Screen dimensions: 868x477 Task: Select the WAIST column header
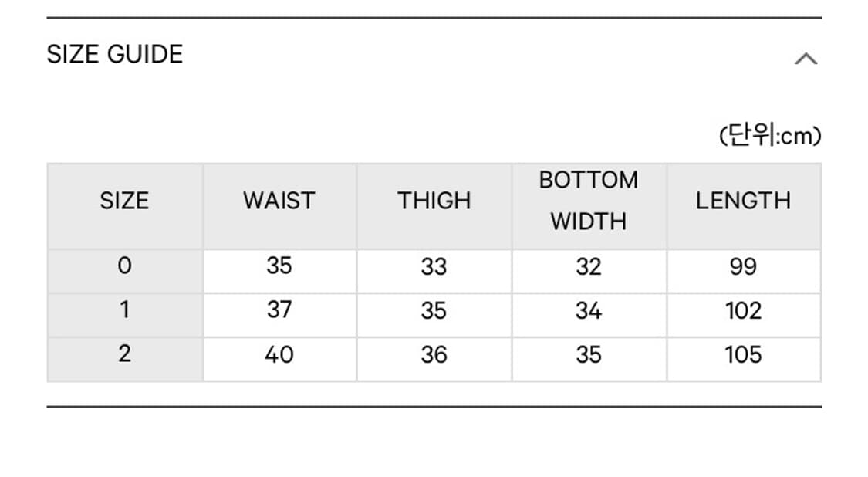[279, 201]
